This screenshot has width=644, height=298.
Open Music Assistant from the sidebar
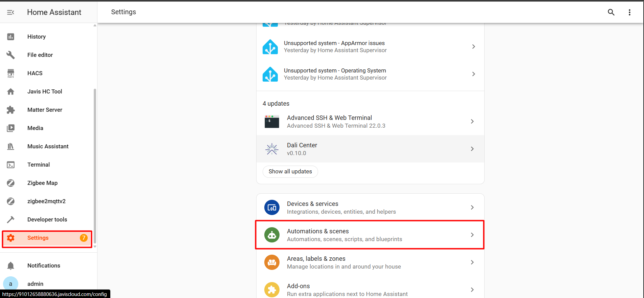pos(48,146)
